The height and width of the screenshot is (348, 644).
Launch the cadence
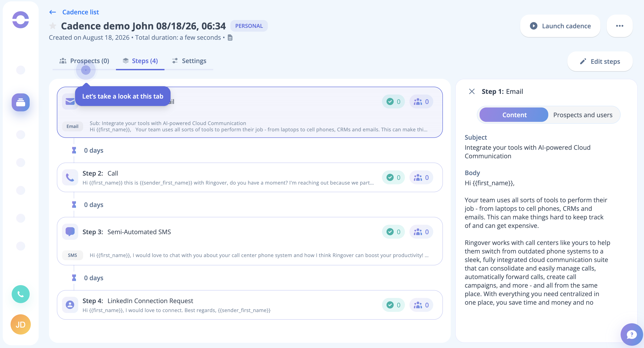click(x=560, y=26)
